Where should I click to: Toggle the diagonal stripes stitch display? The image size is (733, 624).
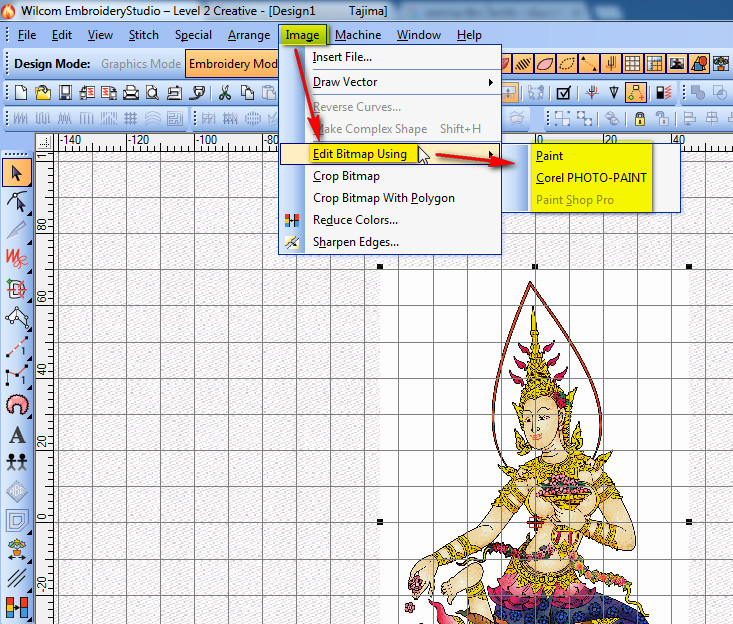pos(522,64)
